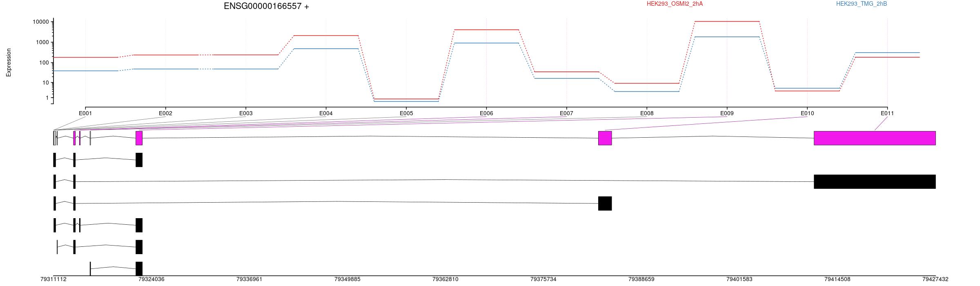This screenshot has width=980, height=286.
Task: Click exon label E008
Action: click(647, 113)
